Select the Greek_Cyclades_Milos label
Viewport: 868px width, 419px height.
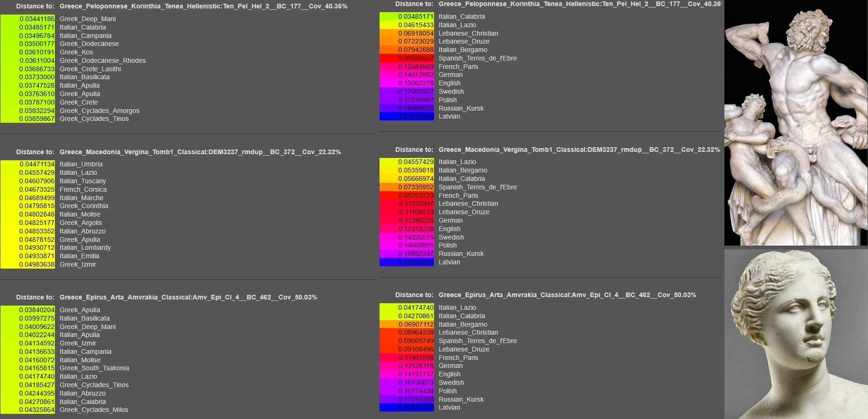click(94, 410)
